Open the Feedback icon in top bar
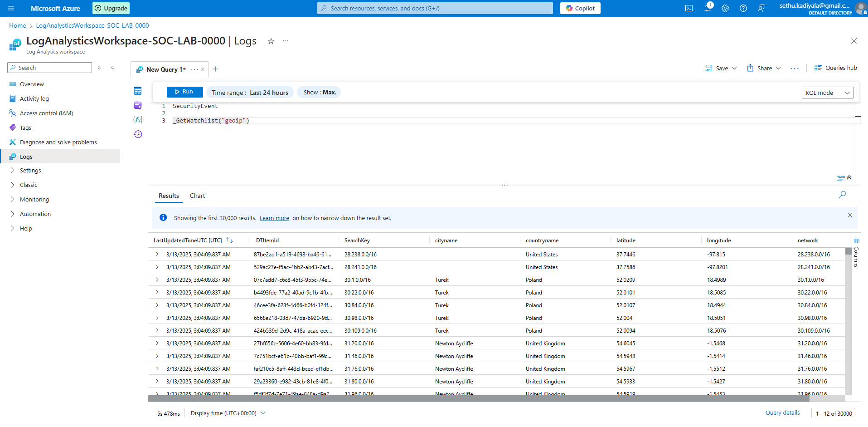This screenshot has height=427, width=868. point(761,8)
